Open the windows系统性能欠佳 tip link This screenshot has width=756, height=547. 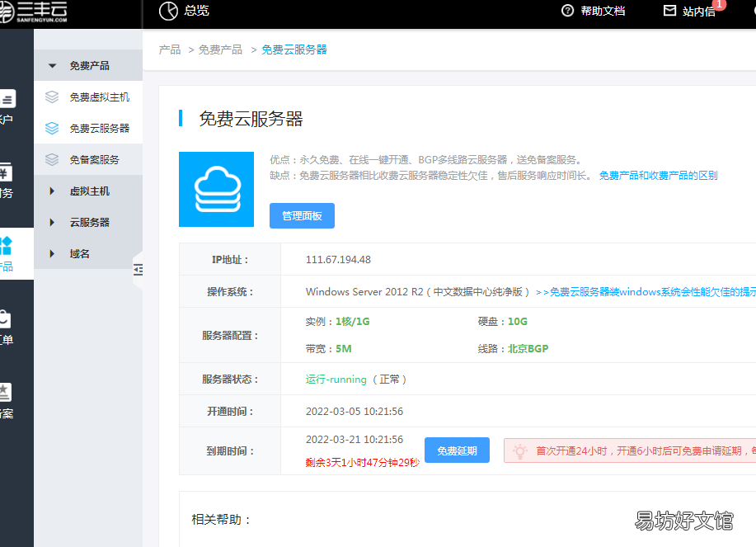click(646, 292)
